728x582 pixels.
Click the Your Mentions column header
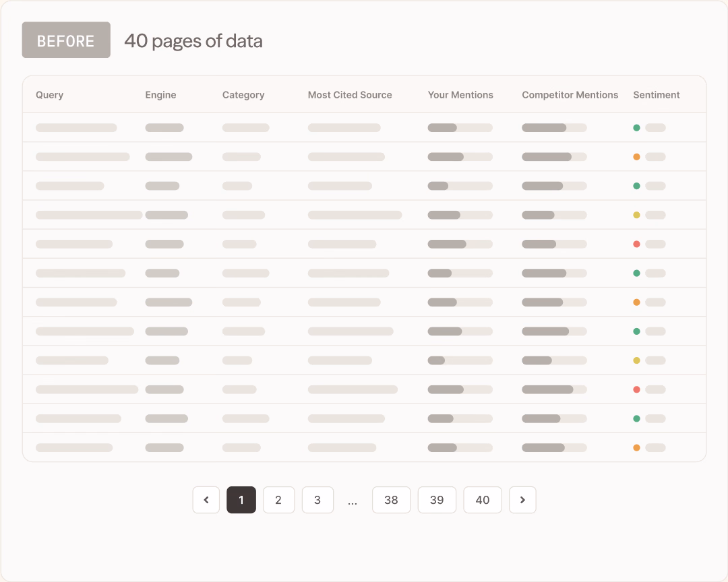point(460,95)
